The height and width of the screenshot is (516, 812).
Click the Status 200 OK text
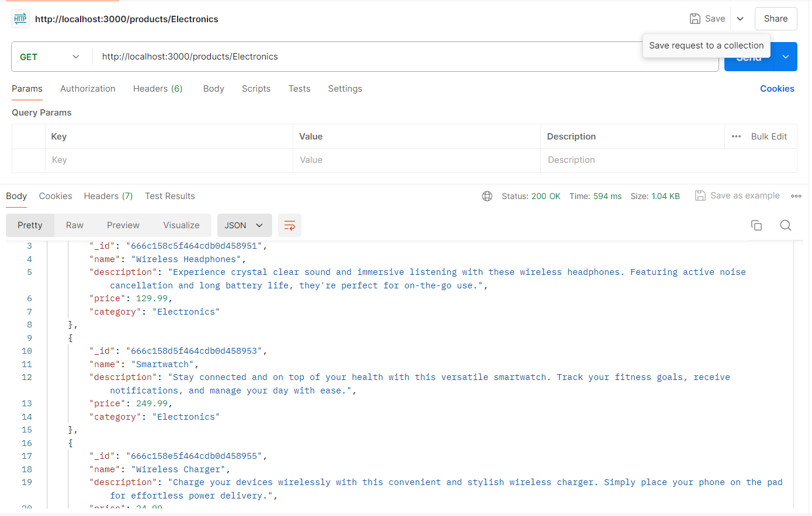(x=531, y=196)
